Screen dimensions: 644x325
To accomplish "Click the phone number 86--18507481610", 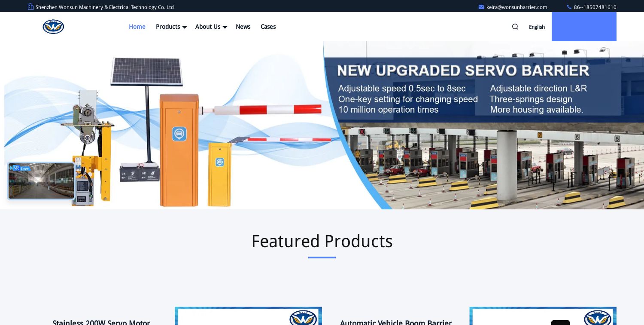I will [x=595, y=7].
